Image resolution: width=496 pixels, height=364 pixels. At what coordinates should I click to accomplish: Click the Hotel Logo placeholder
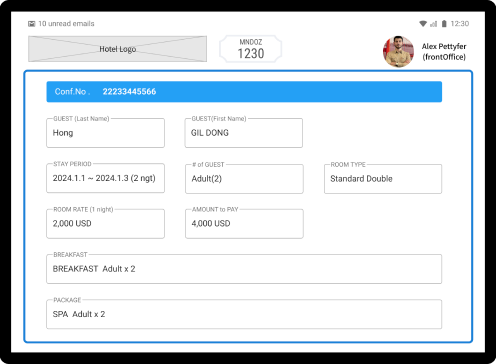(x=117, y=49)
